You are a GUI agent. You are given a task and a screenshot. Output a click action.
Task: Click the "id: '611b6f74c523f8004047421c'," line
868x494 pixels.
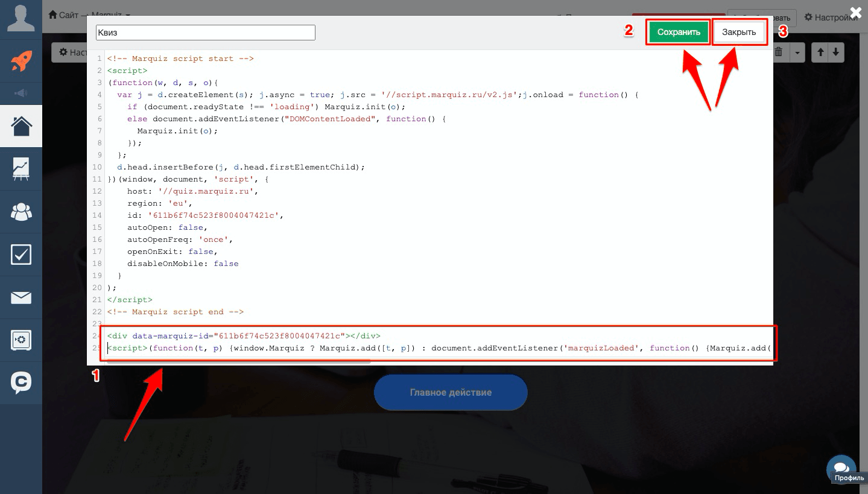[205, 215]
